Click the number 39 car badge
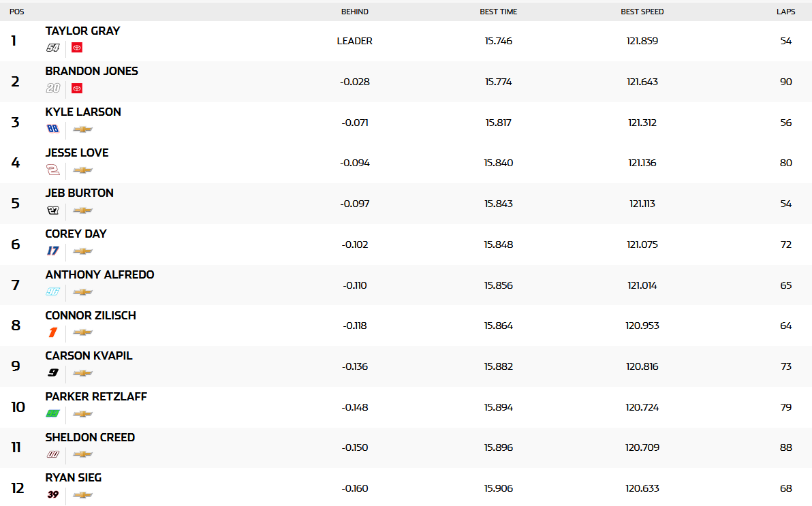Image resolution: width=812 pixels, height=506 pixels. [x=53, y=494]
